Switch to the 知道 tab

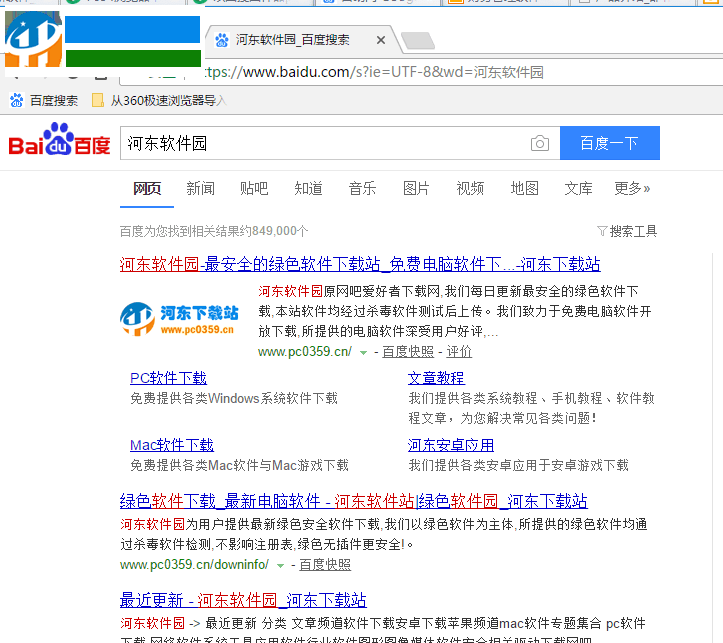pyautogui.click(x=308, y=188)
